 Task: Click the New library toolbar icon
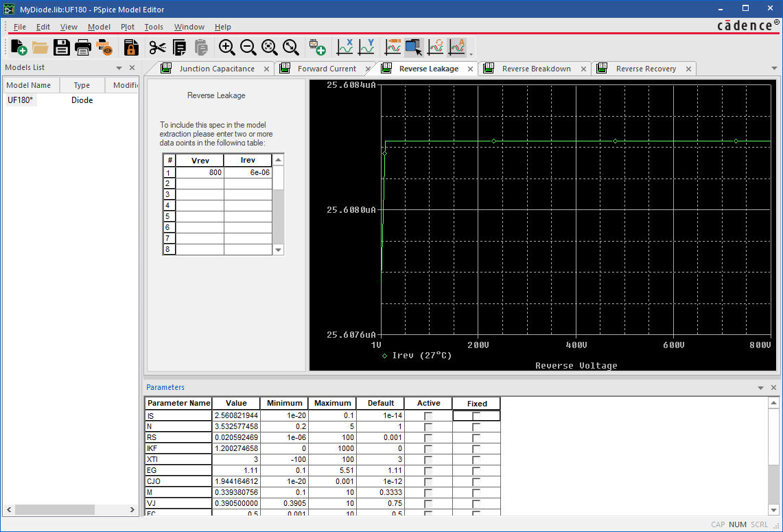pyautogui.click(x=19, y=47)
